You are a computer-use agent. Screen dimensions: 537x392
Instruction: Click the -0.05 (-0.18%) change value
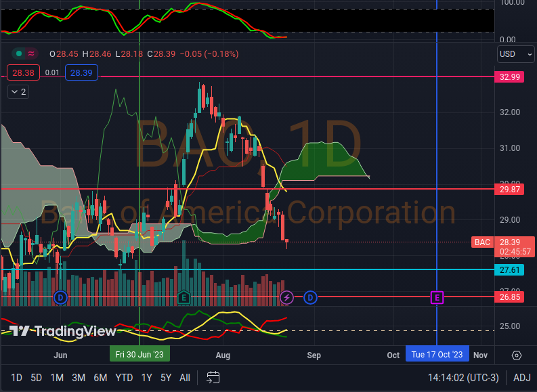[x=209, y=54]
